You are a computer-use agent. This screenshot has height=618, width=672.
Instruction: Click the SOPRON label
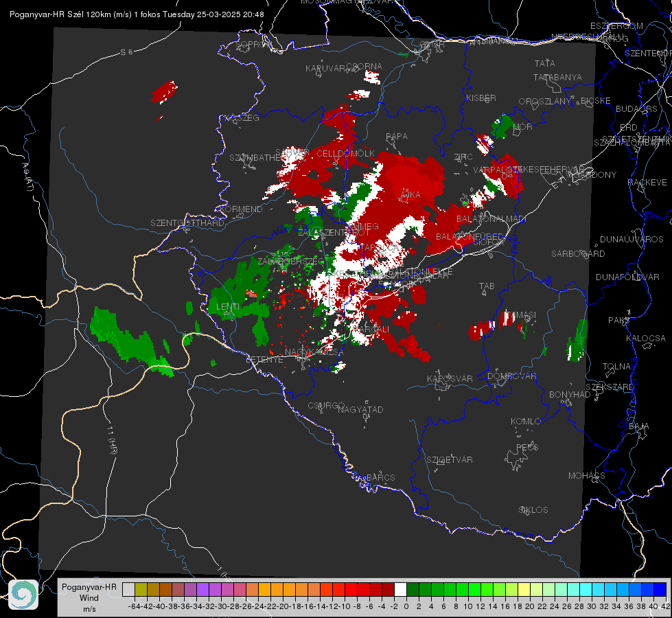tap(253, 44)
